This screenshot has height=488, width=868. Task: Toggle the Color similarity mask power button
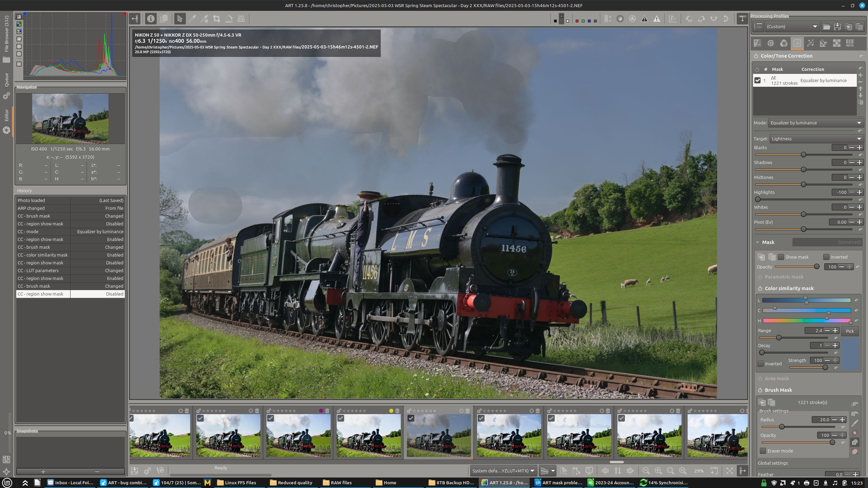click(760, 288)
